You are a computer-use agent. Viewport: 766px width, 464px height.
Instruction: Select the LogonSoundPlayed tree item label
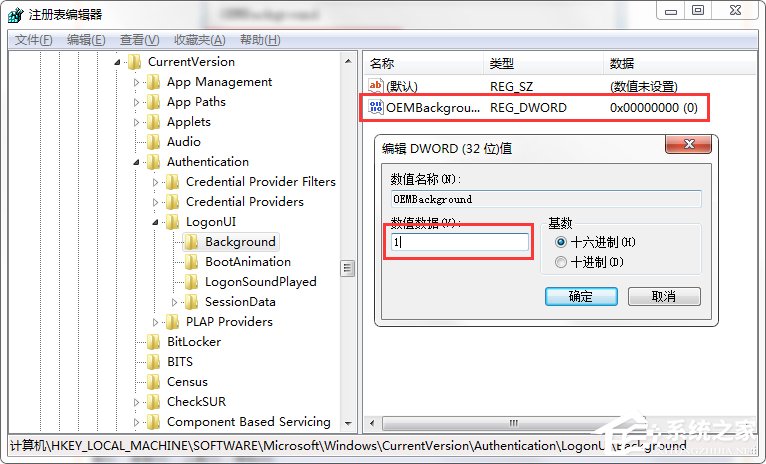[x=260, y=282]
